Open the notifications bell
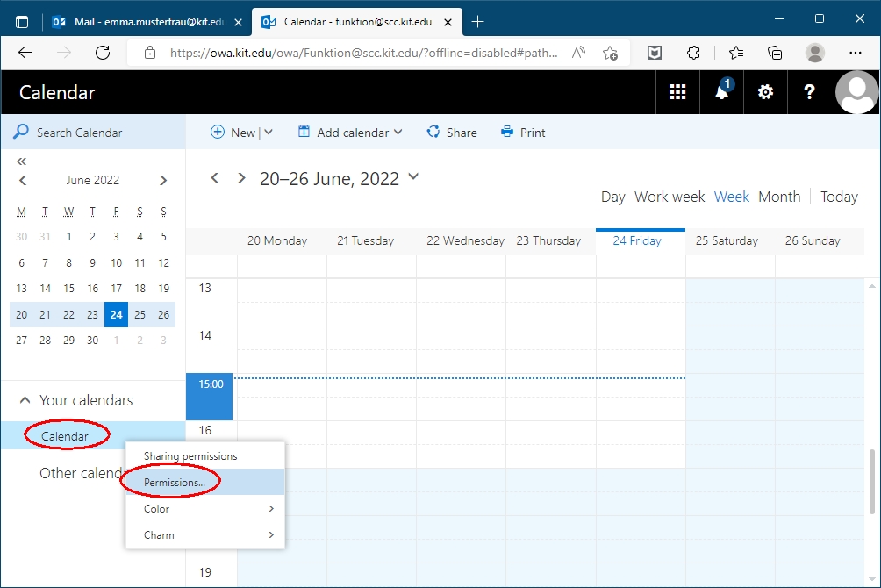Screen dimensions: 881x588 [721, 92]
